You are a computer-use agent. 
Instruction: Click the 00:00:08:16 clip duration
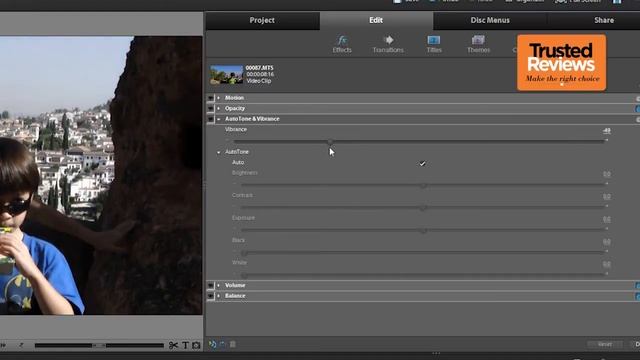(260, 74)
